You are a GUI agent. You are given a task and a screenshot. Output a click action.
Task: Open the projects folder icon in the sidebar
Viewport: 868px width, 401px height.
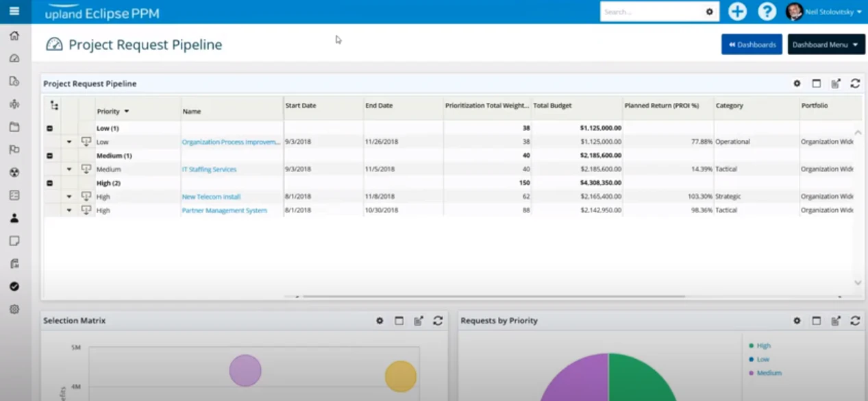(14, 127)
